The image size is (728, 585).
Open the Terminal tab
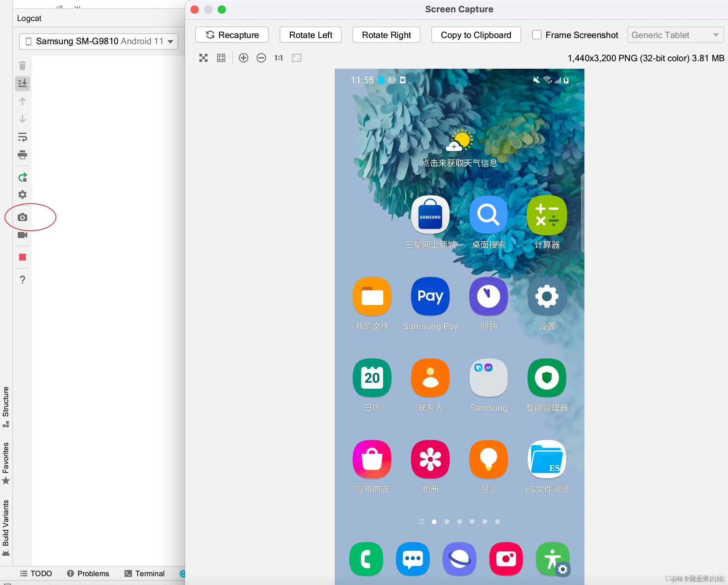pos(145,573)
